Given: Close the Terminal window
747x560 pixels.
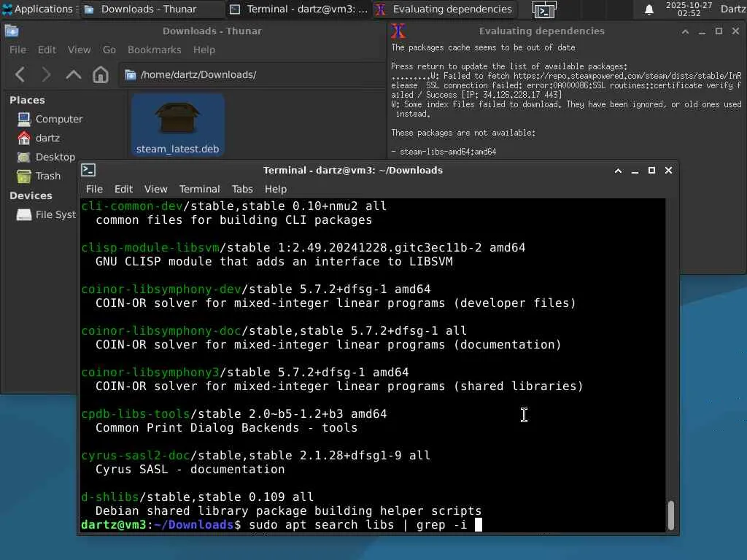Looking at the screenshot, I should [668, 171].
